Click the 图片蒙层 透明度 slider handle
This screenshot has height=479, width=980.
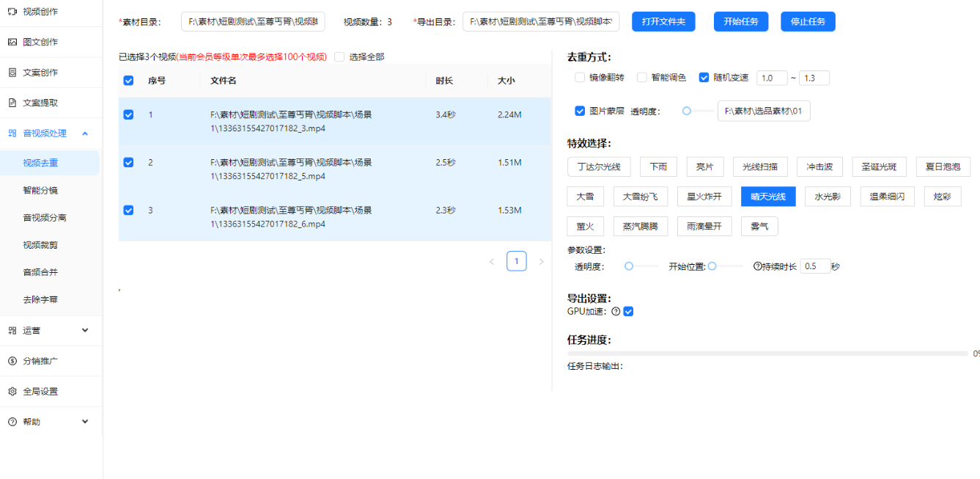click(x=687, y=111)
